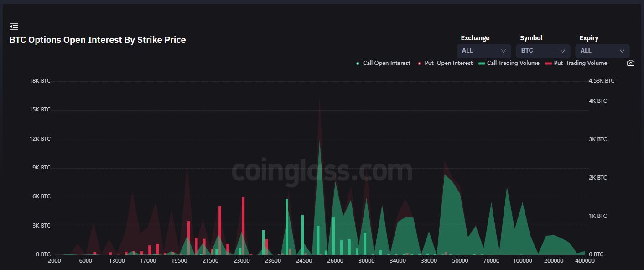Click the camera icon to save chart image
Viewport: 644px width, 270px height.
tap(630, 63)
